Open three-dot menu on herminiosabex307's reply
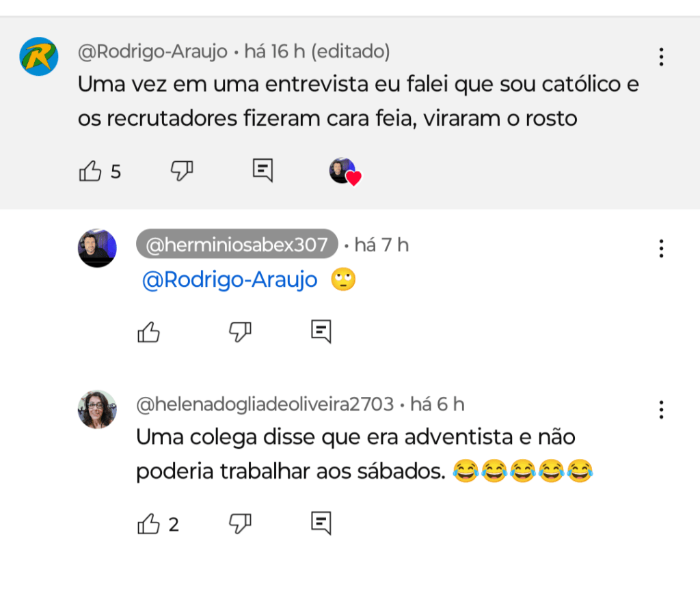Screen dimensions: 700x597 pyautogui.click(x=661, y=249)
